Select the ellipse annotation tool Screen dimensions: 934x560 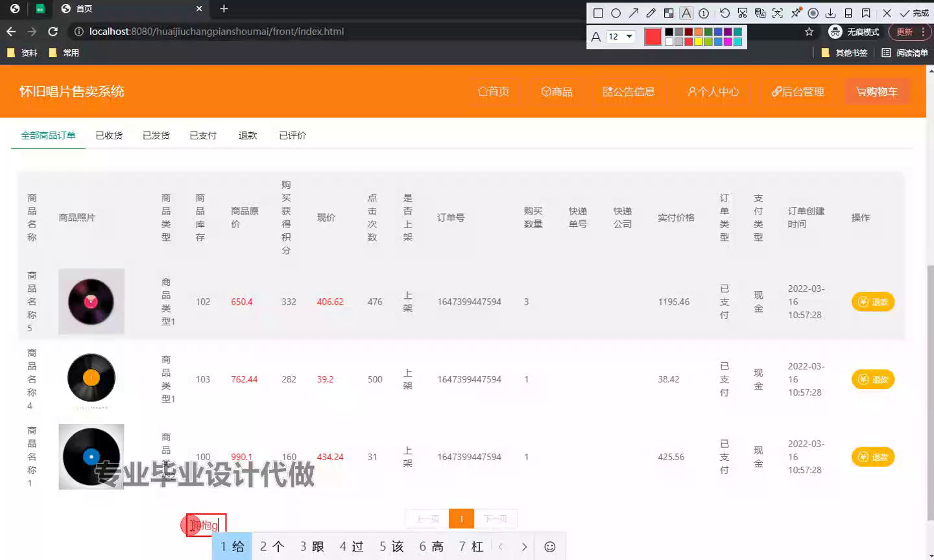click(616, 13)
